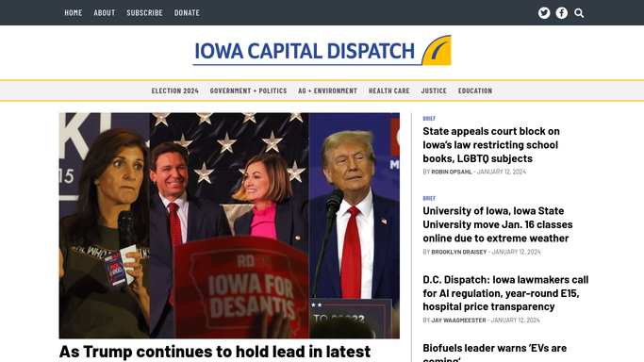Open the Election 2024 section
Viewport: 644px width, 362px height.
(175, 90)
